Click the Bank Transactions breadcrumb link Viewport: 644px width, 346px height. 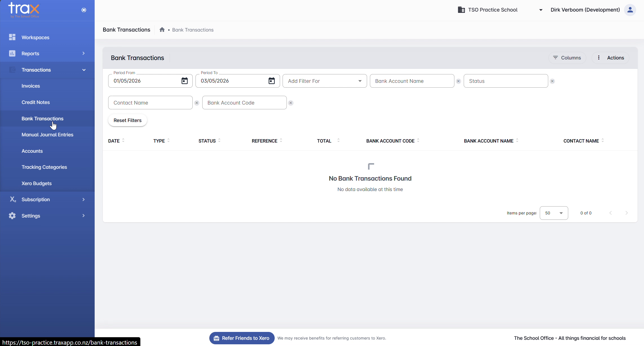tap(193, 30)
